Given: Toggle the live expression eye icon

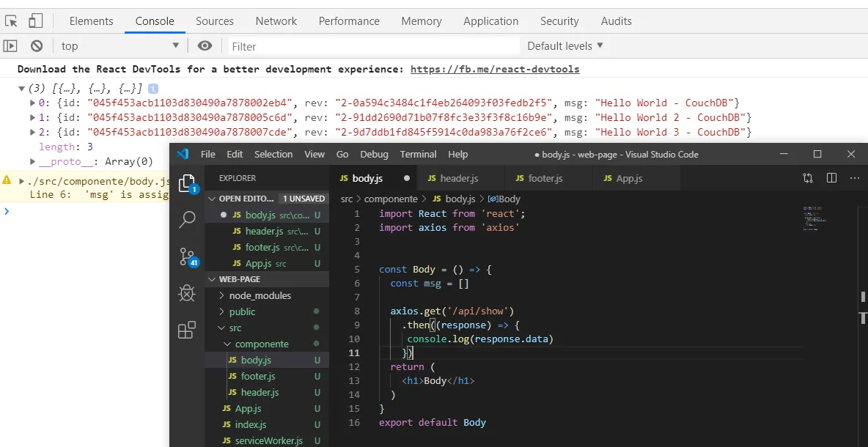Looking at the screenshot, I should point(205,46).
